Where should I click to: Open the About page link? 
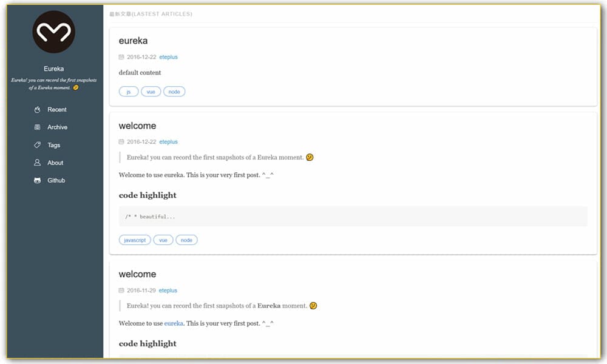(x=55, y=163)
